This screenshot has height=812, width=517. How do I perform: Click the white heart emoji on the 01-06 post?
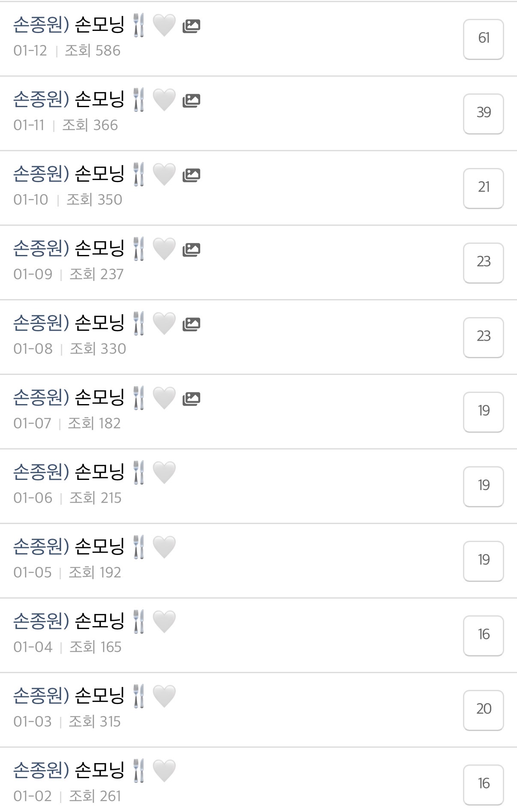tap(164, 473)
